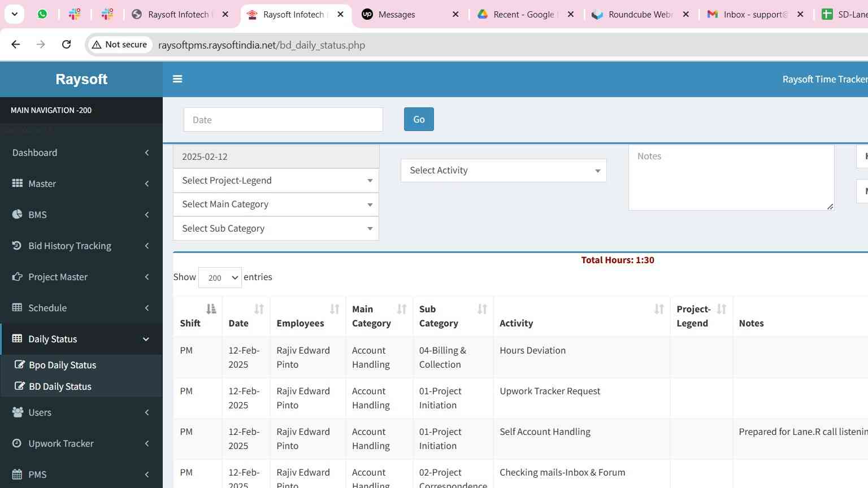The width and height of the screenshot is (868, 488).
Task: Click the Upwork Tracker clock icon
Action: click(x=17, y=443)
